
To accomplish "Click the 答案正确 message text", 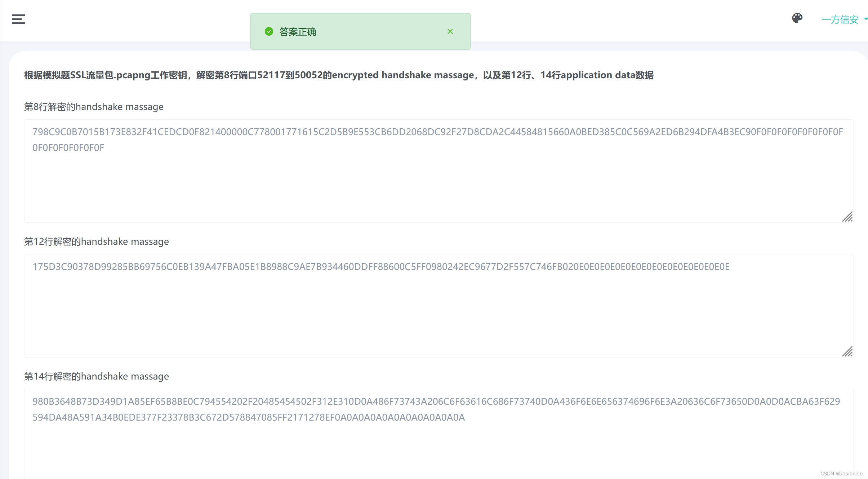I will pyautogui.click(x=298, y=32).
